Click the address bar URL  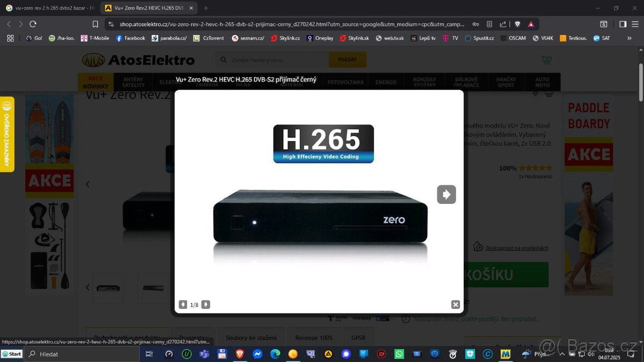(x=292, y=24)
